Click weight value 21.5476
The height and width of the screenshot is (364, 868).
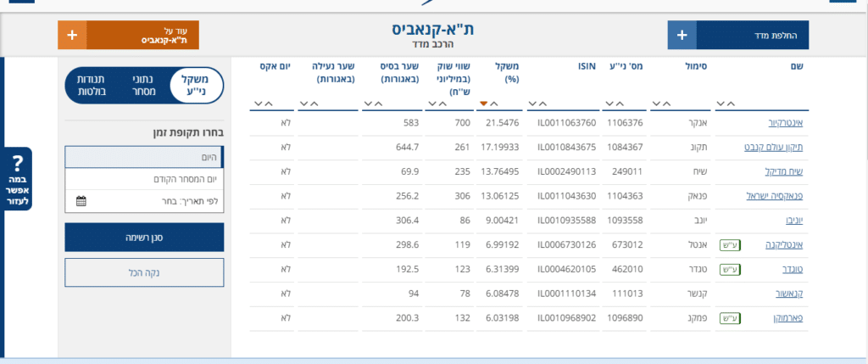(502, 122)
